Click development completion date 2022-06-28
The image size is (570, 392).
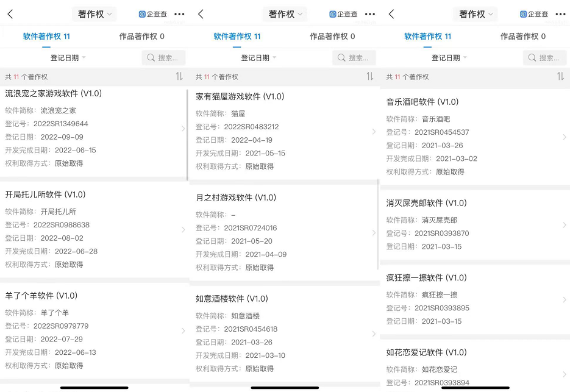[x=76, y=251]
